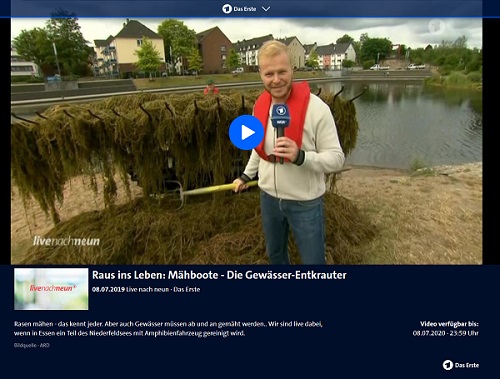The width and height of the screenshot is (500, 379).
Task: Click the Das Erste logo in header
Action: point(227,9)
